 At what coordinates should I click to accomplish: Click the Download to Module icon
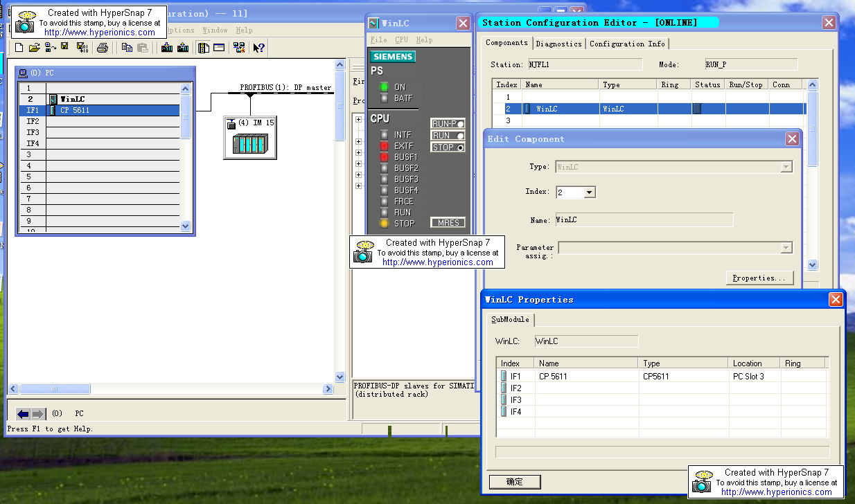click(167, 48)
